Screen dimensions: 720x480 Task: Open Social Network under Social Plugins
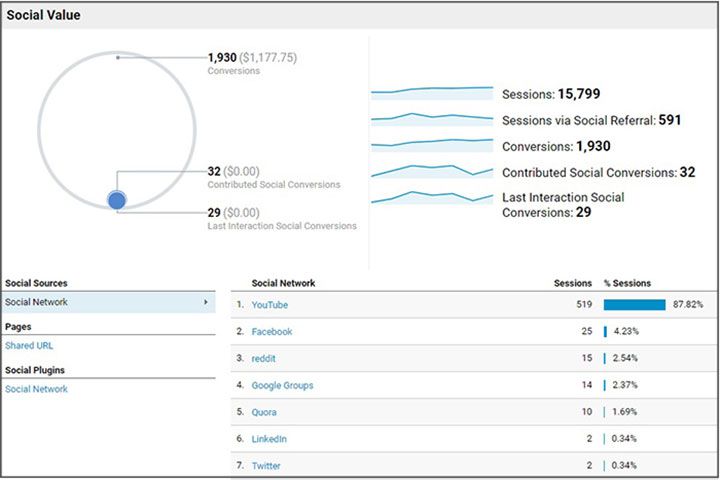click(x=36, y=389)
